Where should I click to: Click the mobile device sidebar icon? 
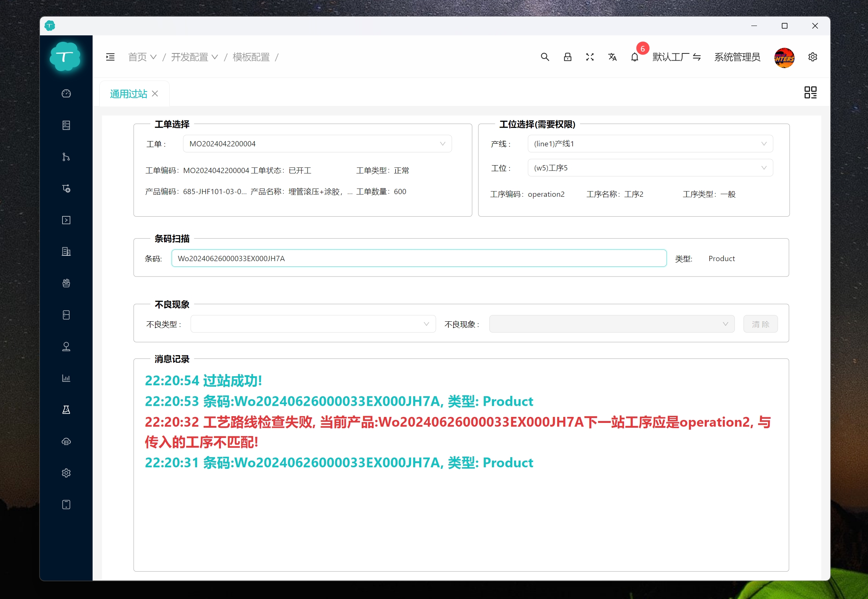click(66, 505)
